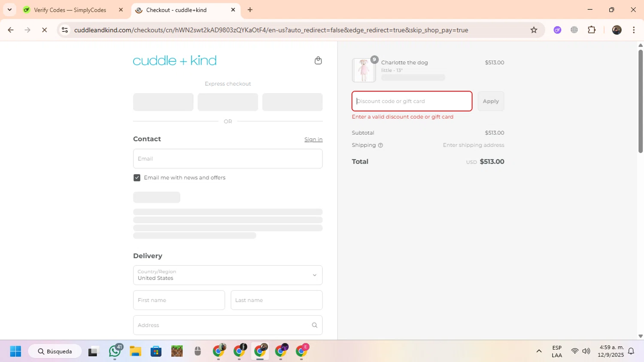Click the globe extension icon in toolbar
The height and width of the screenshot is (362, 644).
[x=574, y=30]
